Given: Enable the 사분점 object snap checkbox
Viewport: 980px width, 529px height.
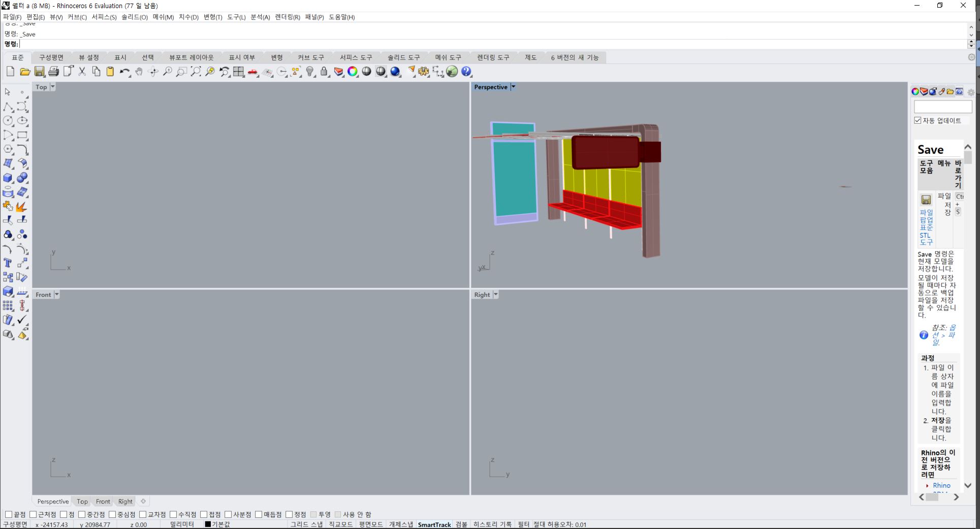Looking at the screenshot, I should (x=228, y=514).
